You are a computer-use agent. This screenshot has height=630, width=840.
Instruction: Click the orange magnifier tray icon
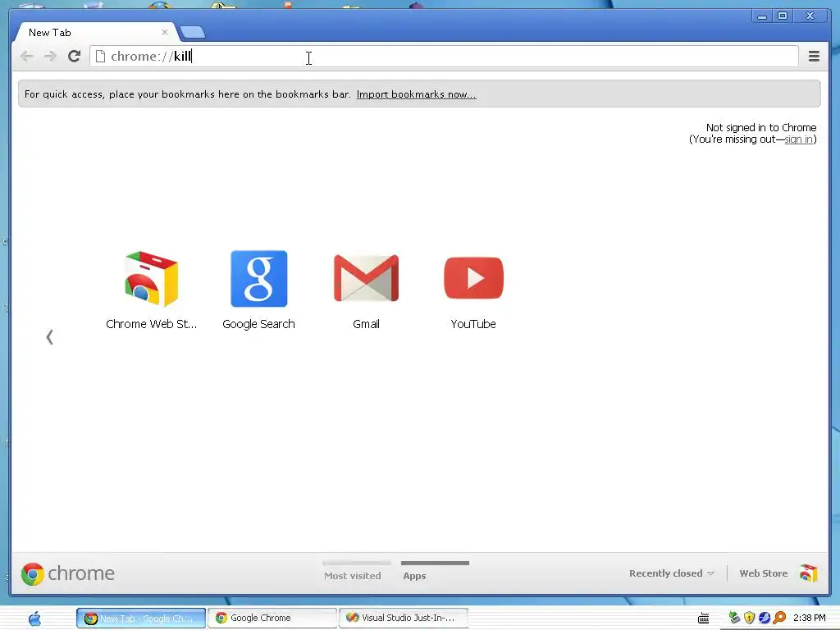(x=779, y=618)
